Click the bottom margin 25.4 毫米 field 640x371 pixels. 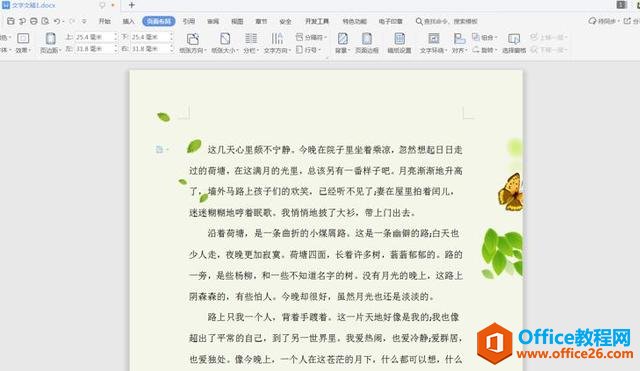point(150,37)
